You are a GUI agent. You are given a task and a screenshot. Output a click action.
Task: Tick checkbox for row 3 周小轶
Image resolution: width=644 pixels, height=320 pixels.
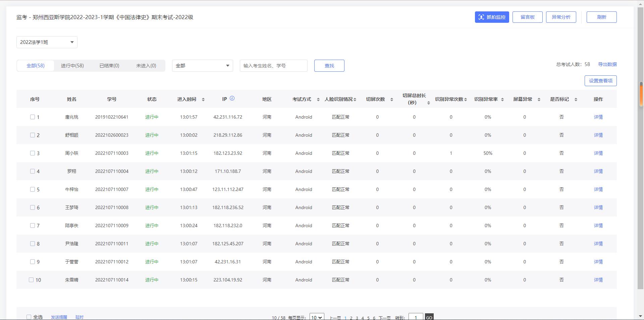click(33, 153)
